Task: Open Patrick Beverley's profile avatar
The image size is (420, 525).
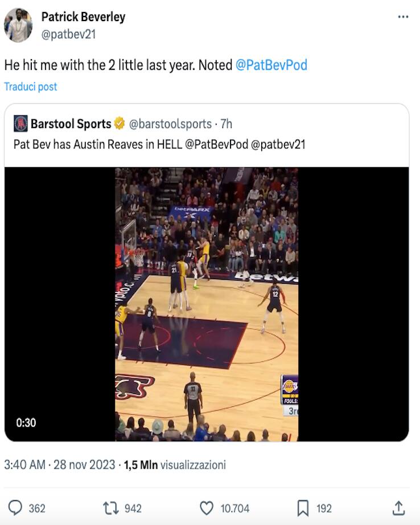Action: click(x=18, y=25)
